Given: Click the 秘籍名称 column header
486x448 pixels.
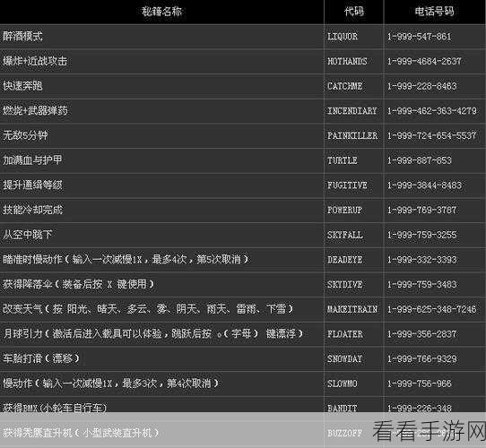Looking at the screenshot, I should [x=161, y=12].
